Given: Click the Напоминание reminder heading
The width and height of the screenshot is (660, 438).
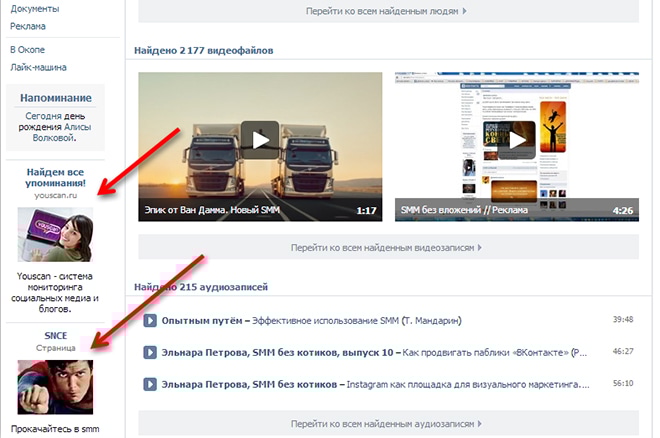Looking at the screenshot, I should click(x=56, y=98).
